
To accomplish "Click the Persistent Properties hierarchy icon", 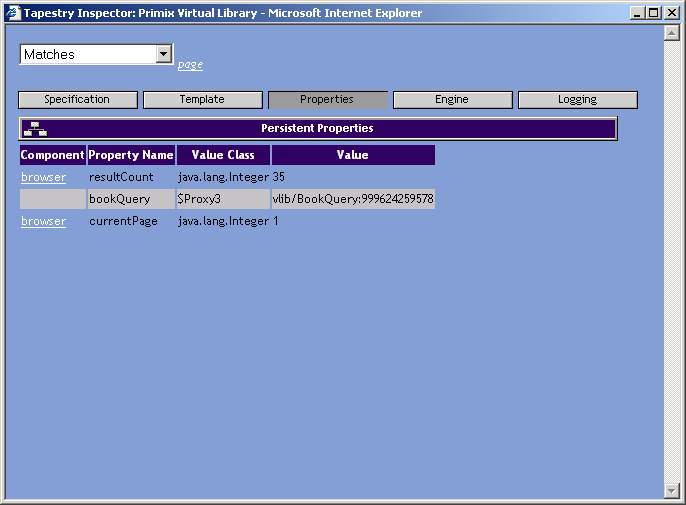I will point(35,129).
